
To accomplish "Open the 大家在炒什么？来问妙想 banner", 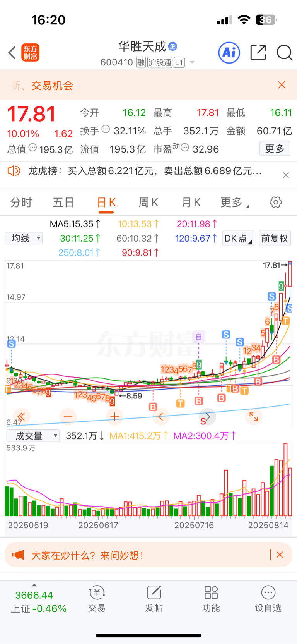I will 148,555.
